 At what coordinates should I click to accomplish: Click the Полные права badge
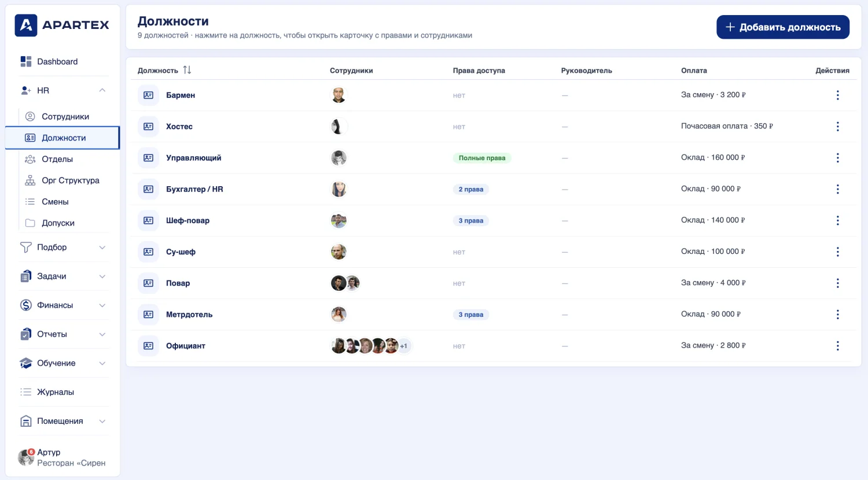[482, 158]
